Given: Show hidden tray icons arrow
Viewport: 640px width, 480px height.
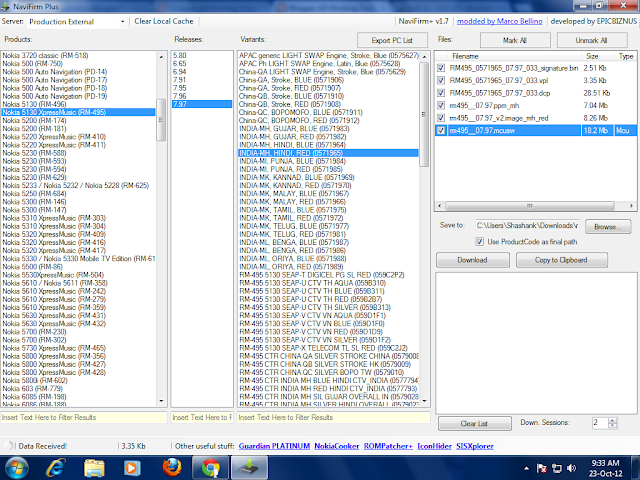Looking at the screenshot, I should click(527, 468).
